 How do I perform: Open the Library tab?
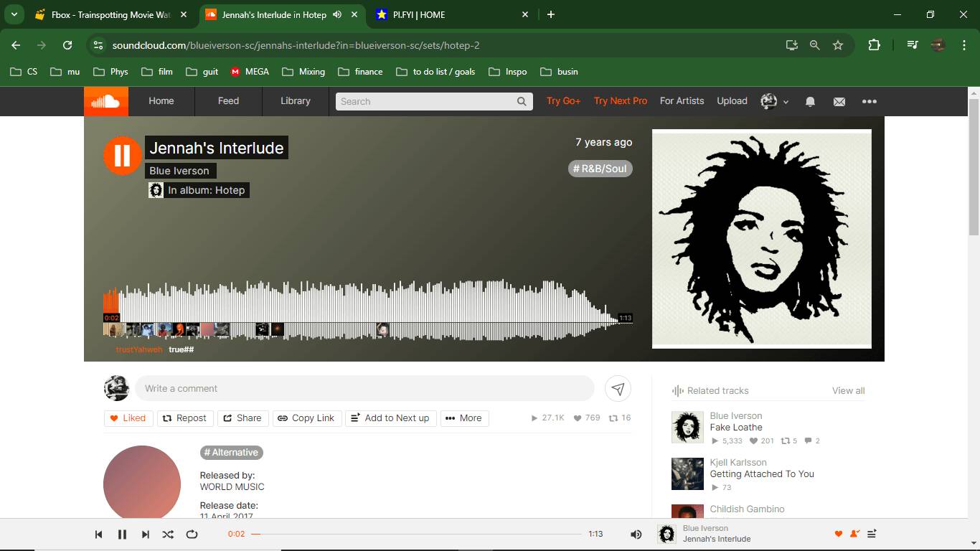296,101
